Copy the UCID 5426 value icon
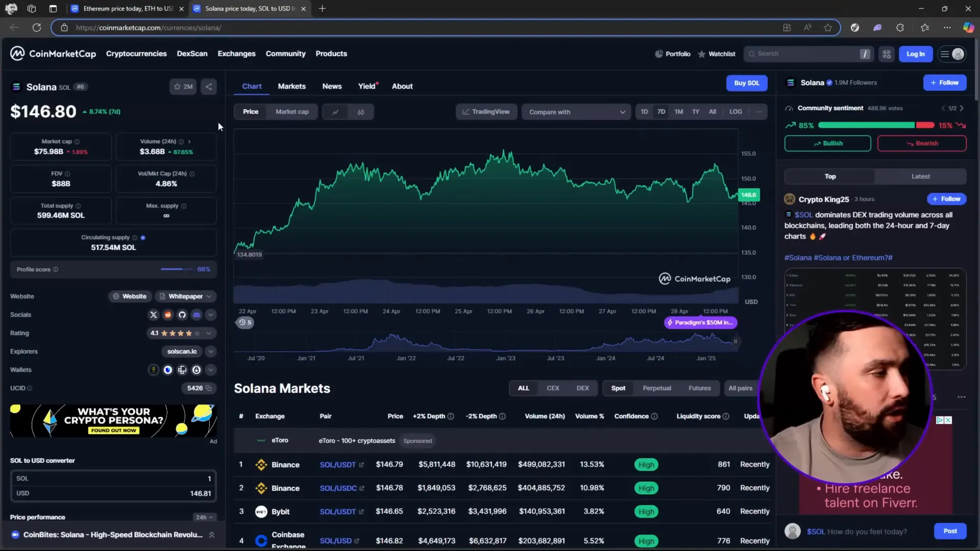The height and width of the screenshot is (551, 980). pyautogui.click(x=208, y=388)
